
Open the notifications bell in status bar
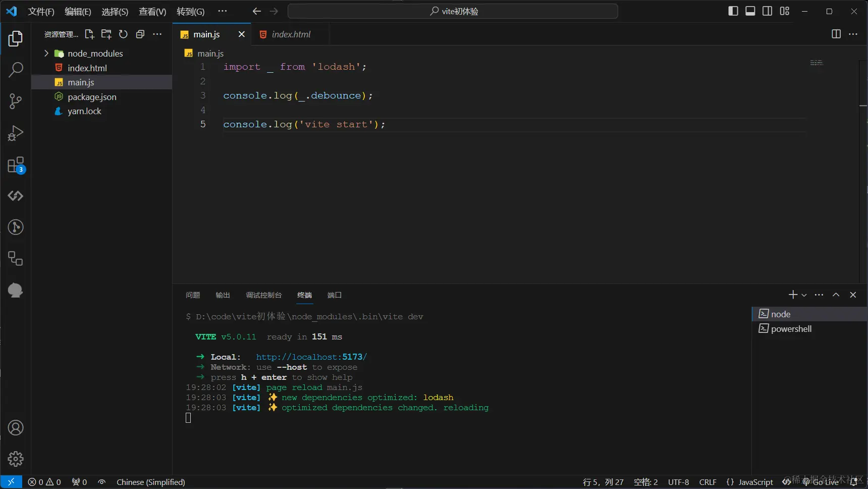[x=854, y=482]
